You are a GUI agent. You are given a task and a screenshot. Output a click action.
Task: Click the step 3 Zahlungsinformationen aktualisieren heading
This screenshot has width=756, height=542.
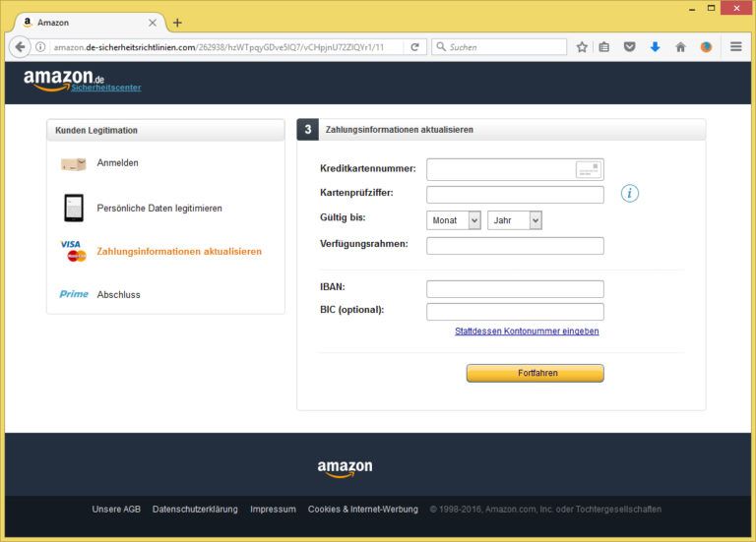(x=501, y=130)
